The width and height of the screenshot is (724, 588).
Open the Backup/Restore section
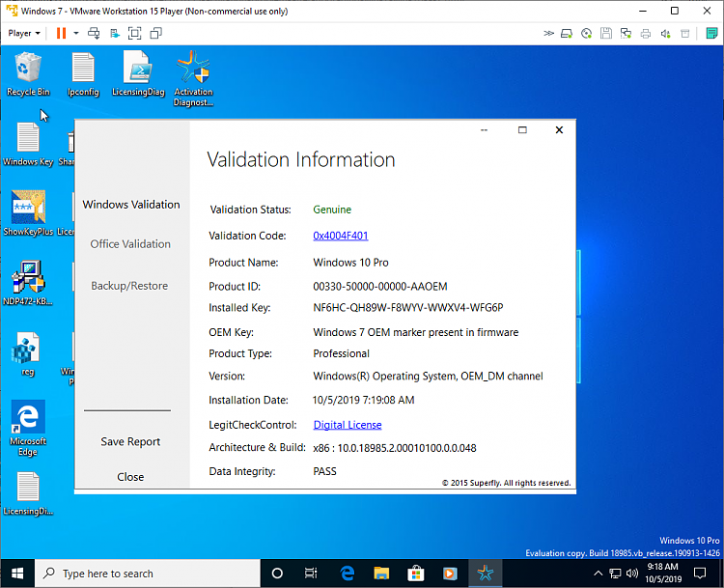[x=129, y=286]
